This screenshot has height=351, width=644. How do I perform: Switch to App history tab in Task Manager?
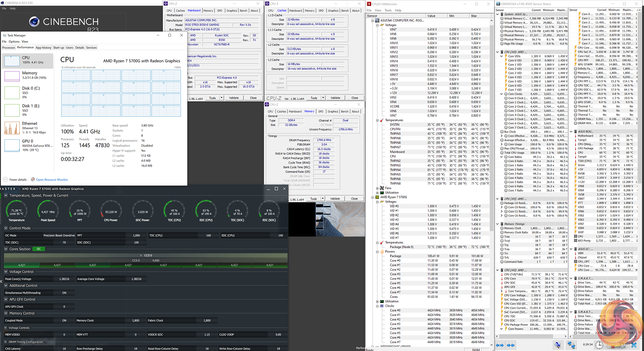pos(44,48)
